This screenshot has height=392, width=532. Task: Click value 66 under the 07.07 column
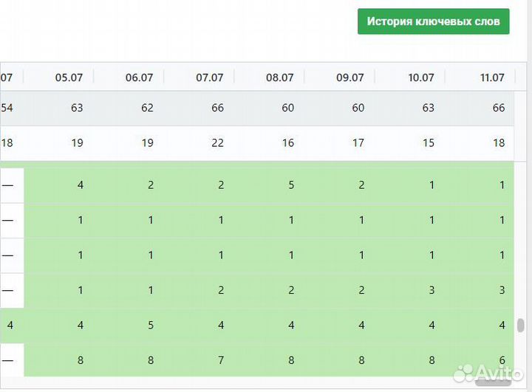217,108
